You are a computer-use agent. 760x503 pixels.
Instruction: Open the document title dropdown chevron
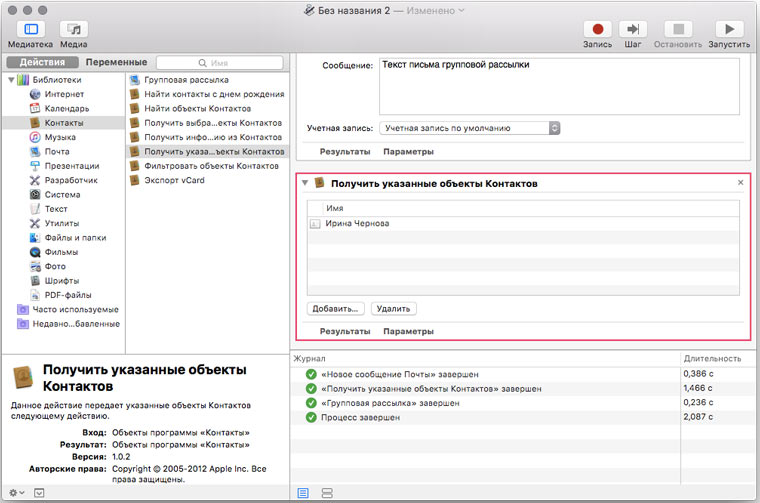[x=461, y=10]
